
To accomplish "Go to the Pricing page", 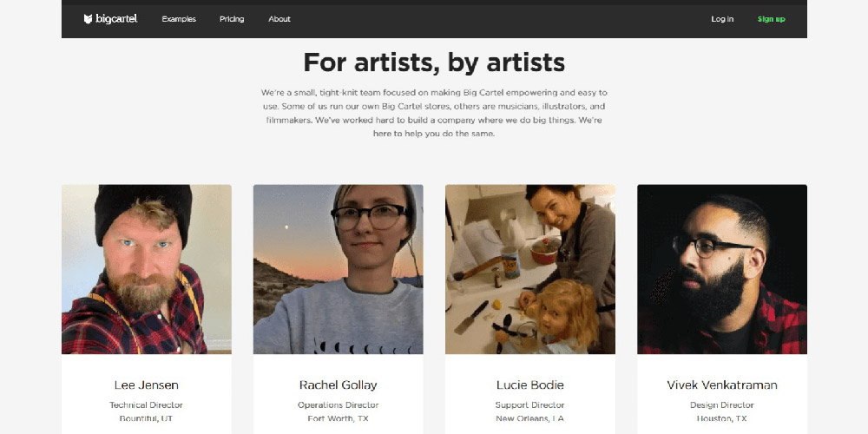I will [232, 19].
